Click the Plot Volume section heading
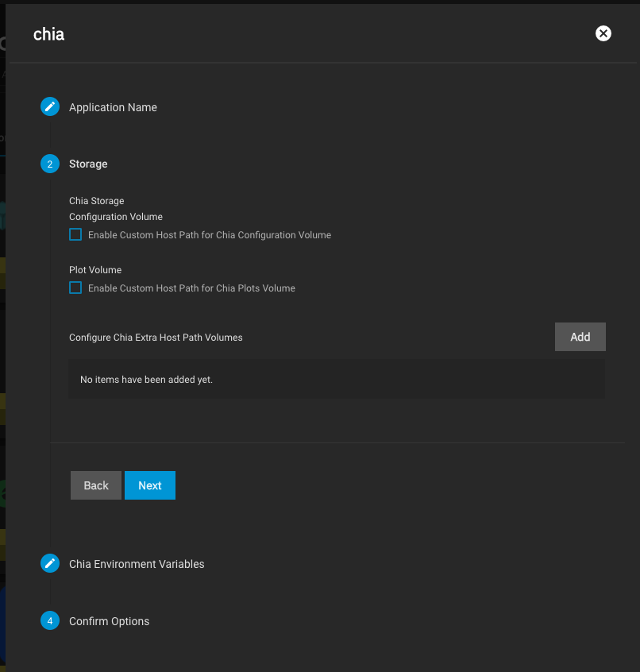The height and width of the screenshot is (672, 640). [x=95, y=270]
